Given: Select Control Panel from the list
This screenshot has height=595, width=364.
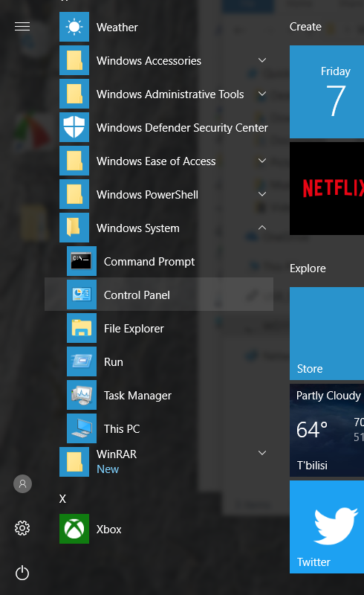Looking at the screenshot, I should pos(159,295).
